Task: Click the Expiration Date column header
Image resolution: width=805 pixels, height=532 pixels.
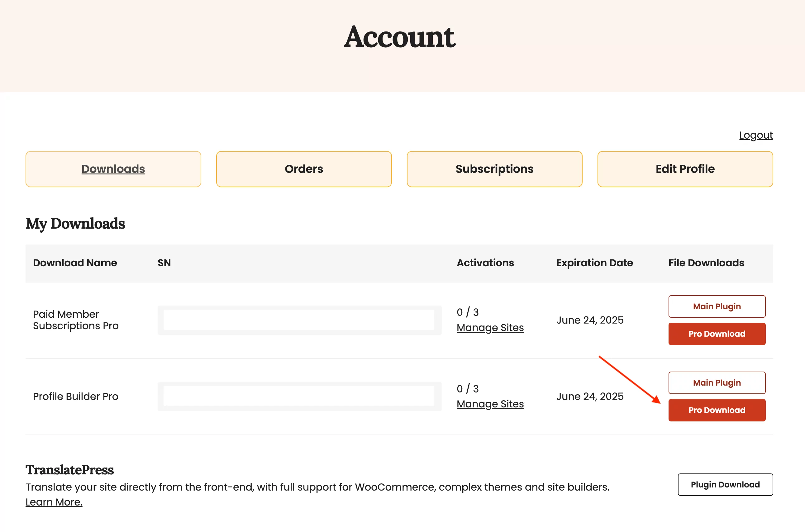Action: click(595, 263)
